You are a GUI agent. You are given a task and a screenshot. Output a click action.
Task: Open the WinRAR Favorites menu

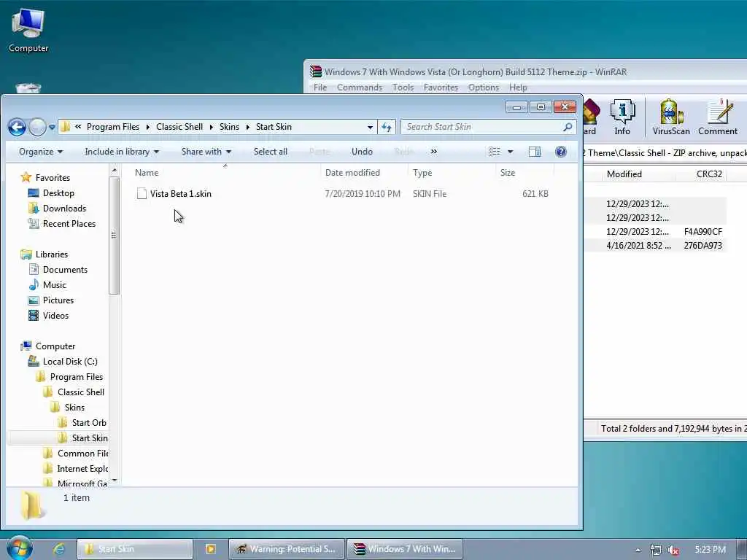(x=441, y=87)
